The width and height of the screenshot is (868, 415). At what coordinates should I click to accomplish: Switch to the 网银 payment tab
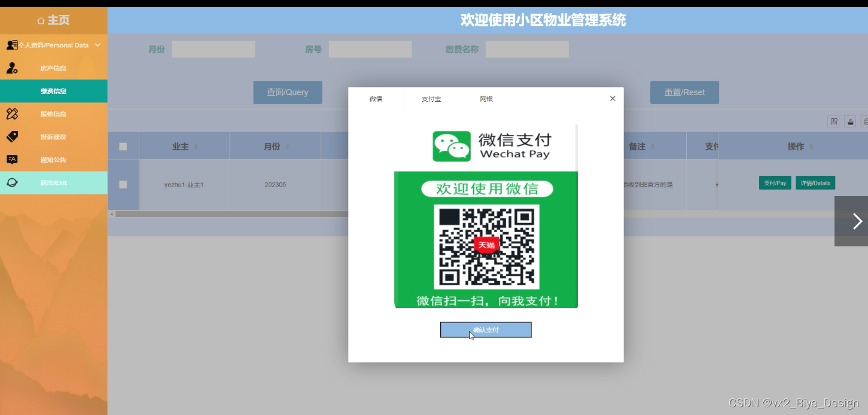pyautogui.click(x=486, y=99)
